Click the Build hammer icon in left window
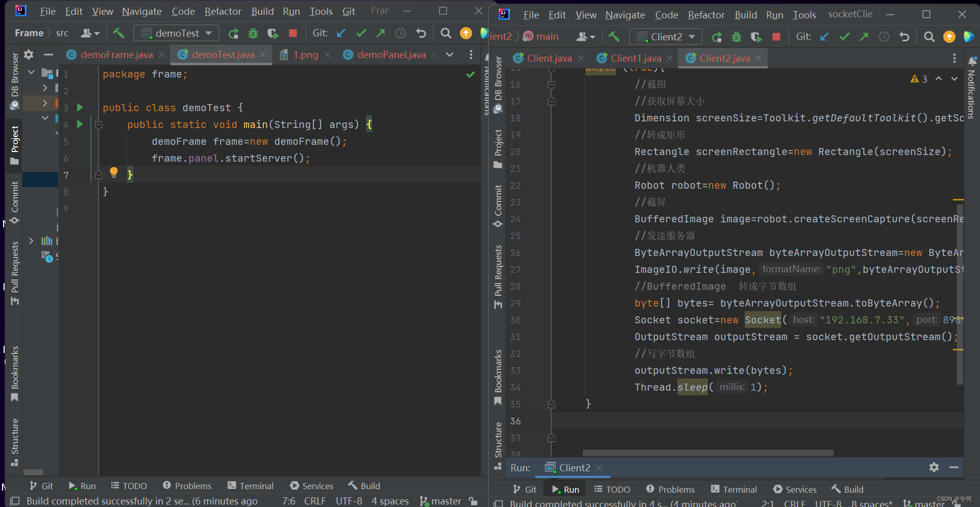The image size is (980, 507). click(x=118, y=33)
